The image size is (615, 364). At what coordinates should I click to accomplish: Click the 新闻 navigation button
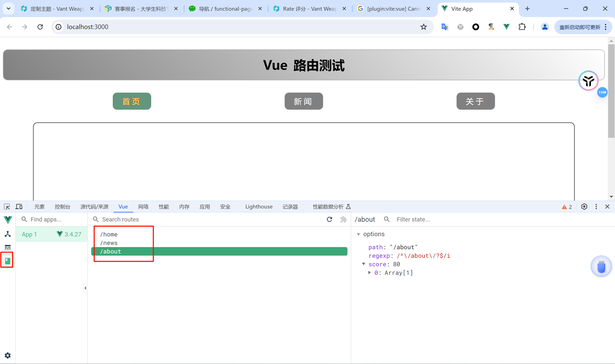[x=304, y=101]
